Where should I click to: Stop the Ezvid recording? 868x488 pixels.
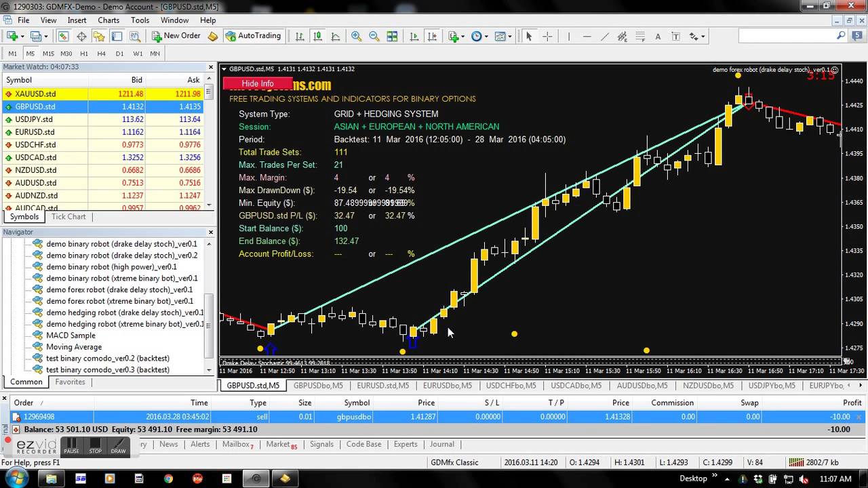[95, 447]
